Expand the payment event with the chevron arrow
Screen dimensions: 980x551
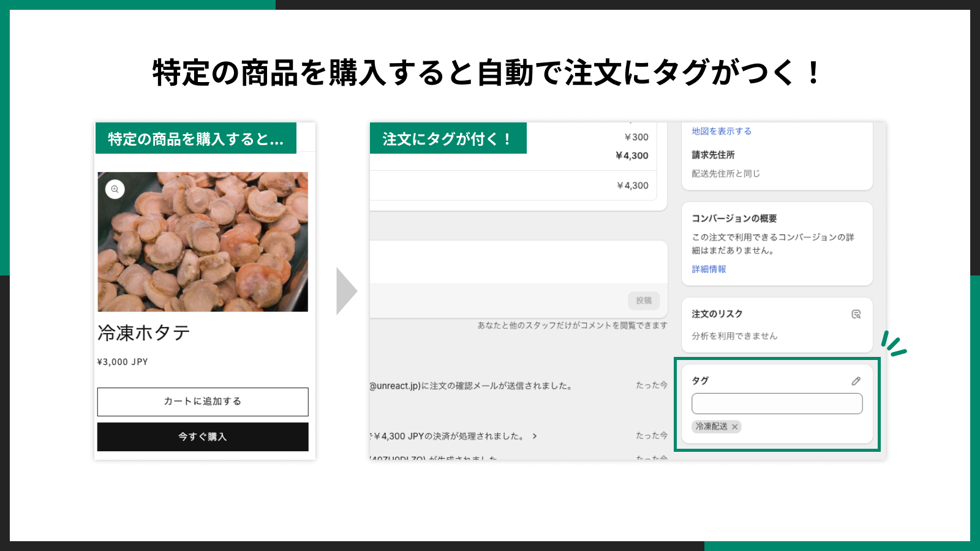534,437
